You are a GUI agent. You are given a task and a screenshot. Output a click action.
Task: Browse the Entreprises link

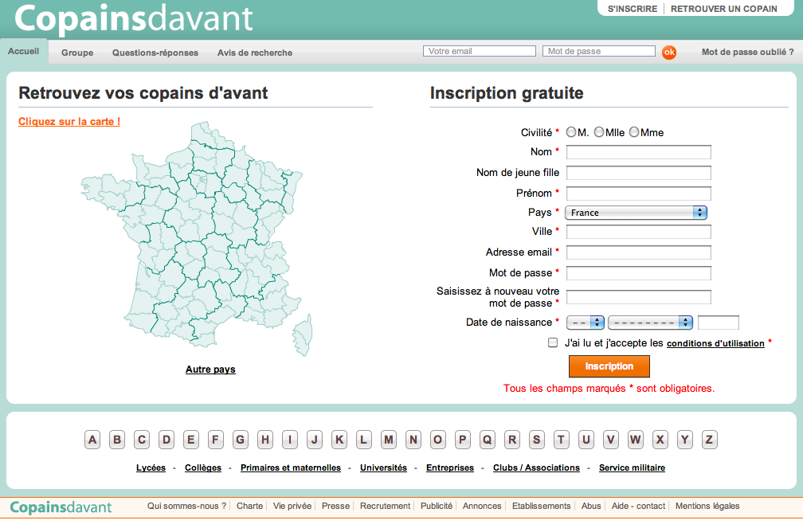(450, 467)
